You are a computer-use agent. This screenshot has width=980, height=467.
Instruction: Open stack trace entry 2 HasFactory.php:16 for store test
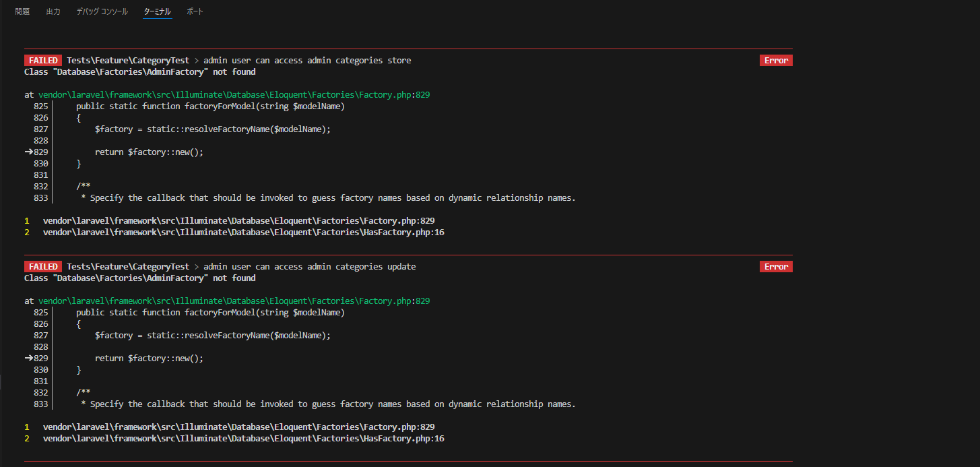(x=243, y=232)
